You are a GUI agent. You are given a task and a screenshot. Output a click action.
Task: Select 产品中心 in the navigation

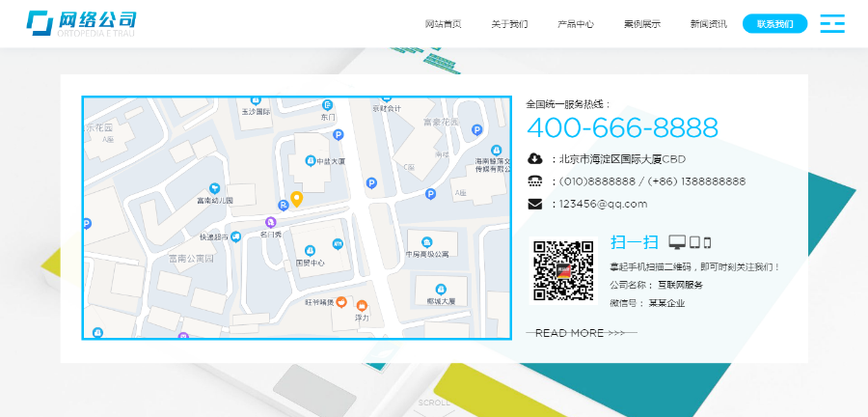coord(576,24)
